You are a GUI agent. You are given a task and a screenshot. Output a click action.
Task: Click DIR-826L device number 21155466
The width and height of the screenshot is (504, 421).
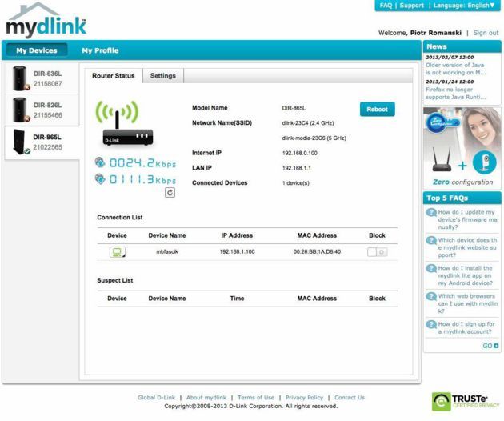(47, 115)
